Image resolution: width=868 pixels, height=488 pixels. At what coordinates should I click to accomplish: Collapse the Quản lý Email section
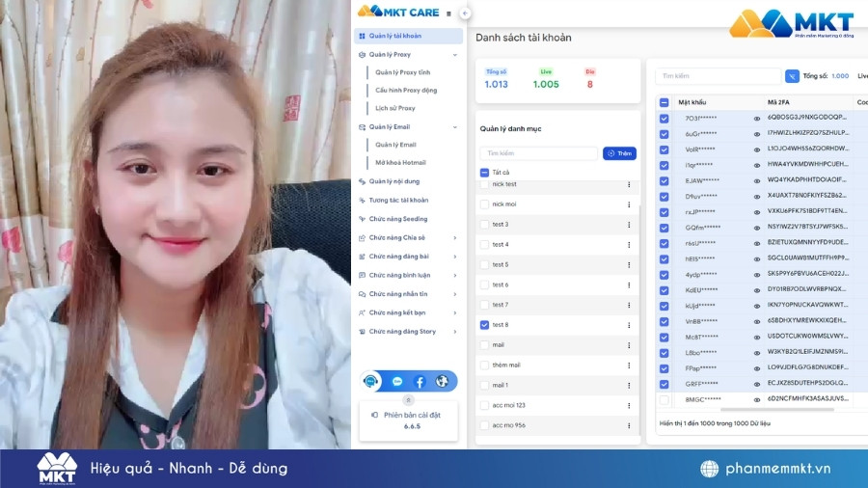tap(455, 127)
